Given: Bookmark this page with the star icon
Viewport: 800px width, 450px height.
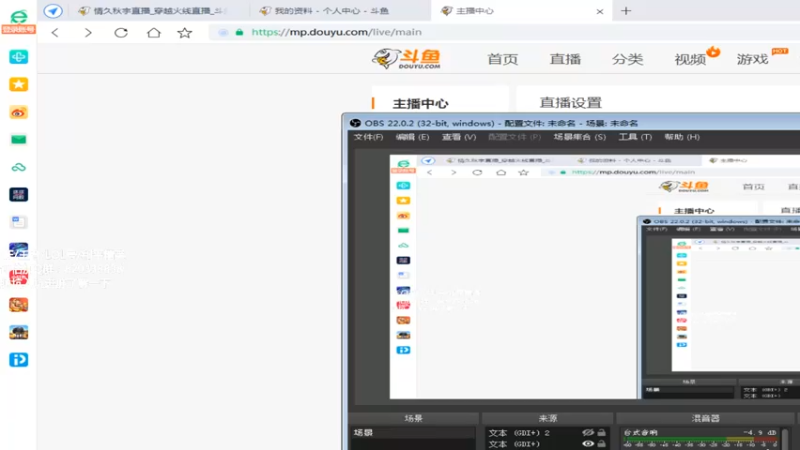Looking at the screenshot, I should click(x=185, y=33).
